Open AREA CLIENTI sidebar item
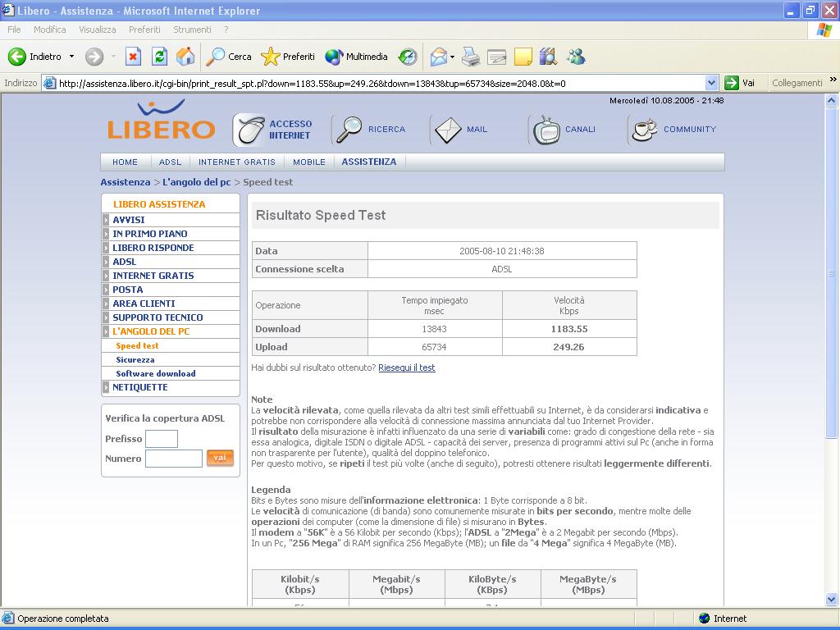 coord(144,304)
